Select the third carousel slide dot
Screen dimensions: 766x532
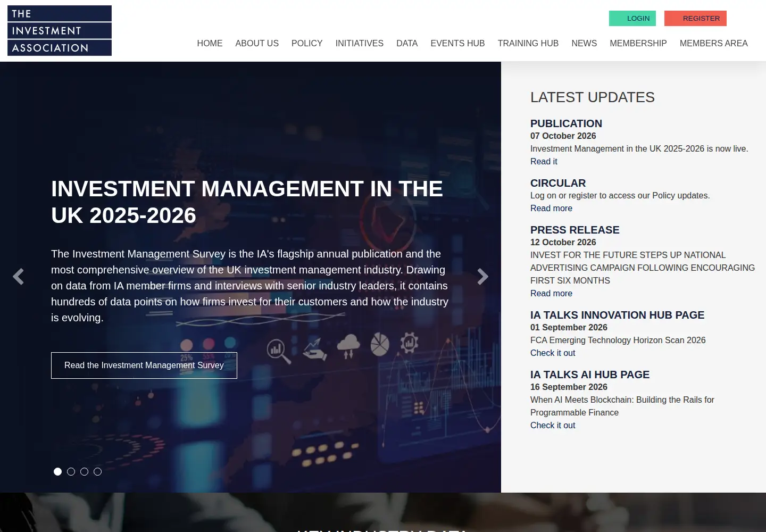[84, 471]
